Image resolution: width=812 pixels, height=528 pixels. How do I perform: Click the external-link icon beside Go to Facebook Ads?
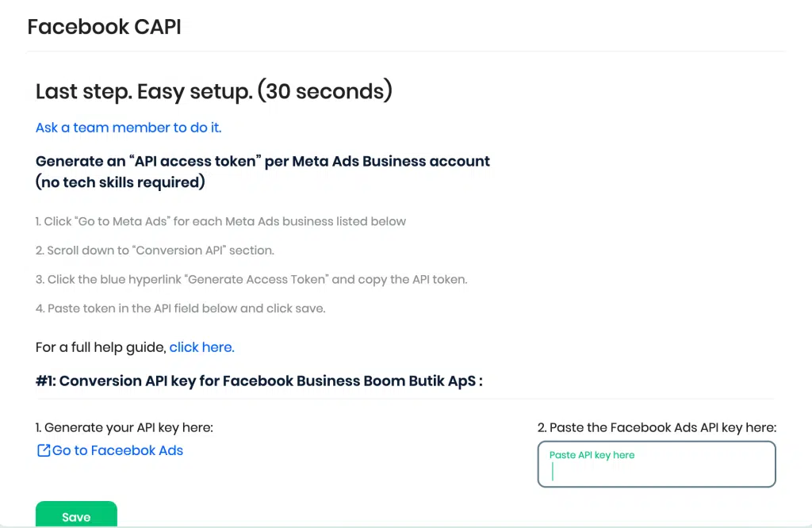coord(44,450)
